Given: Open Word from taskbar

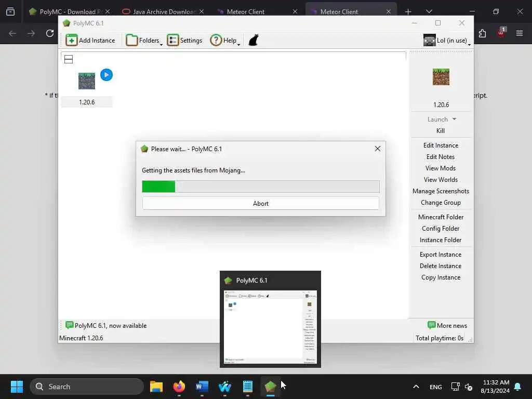Looking at the screenshot, I should point(202,387).
